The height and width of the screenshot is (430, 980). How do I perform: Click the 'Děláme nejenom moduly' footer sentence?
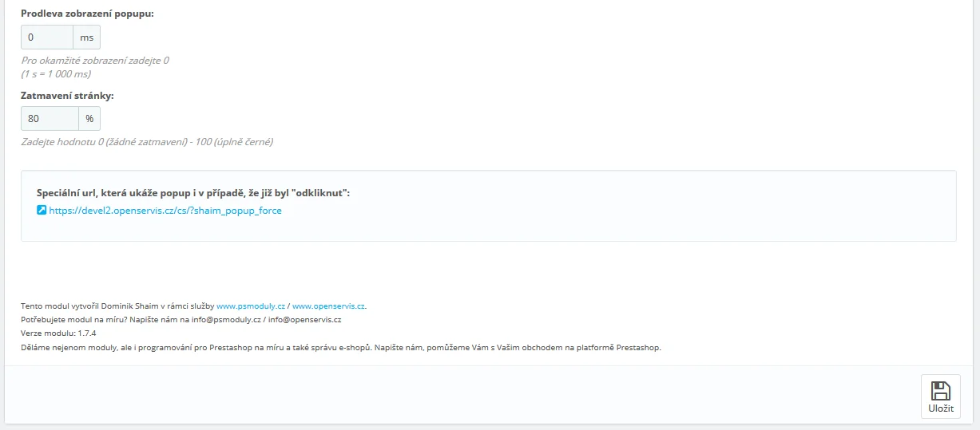click(x=341, y=348)
